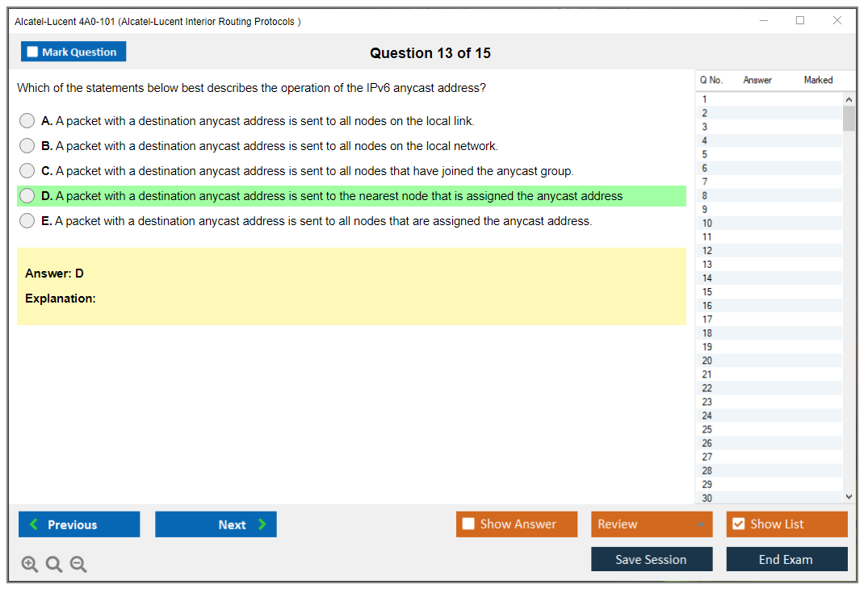Select radio option A about local link
Screen dimensions: 868x593
pyautogui.click(x=27, y=121)
